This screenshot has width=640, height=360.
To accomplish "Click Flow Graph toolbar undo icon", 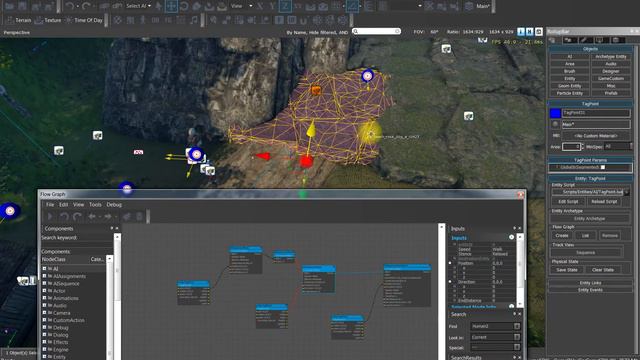I will (x=64, y=216).
